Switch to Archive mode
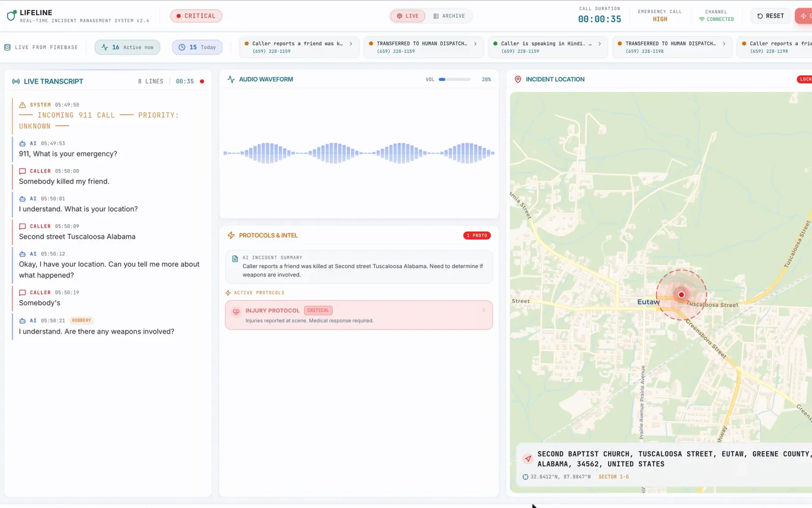Screen dimensions: 812x508 coord(449,16)
